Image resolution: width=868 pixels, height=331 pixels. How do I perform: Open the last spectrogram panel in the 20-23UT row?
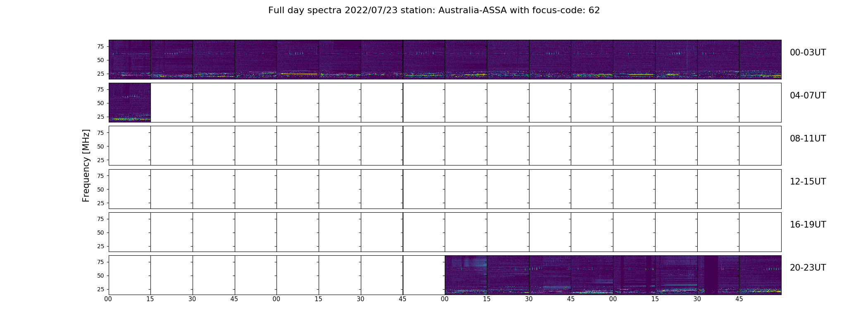tap(760, 275)
